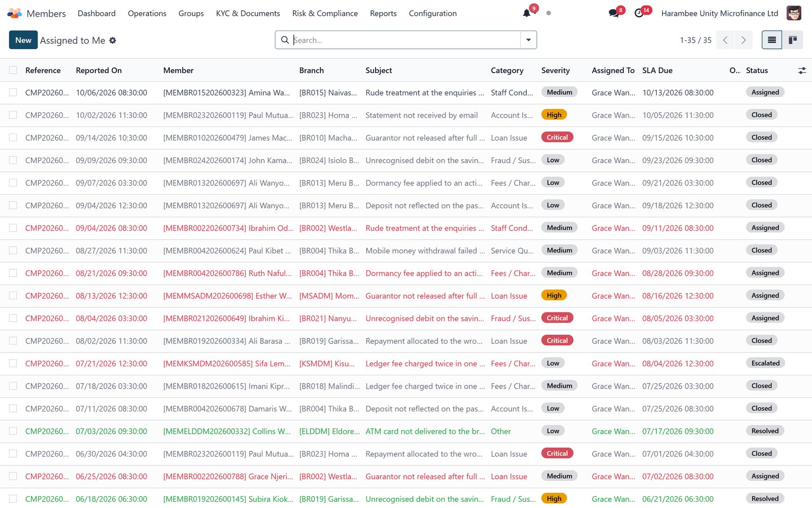Click '[BR024] Isiolo B...' branch cell
The width and height of the screenshot is (812, 508).
(329, 160)
